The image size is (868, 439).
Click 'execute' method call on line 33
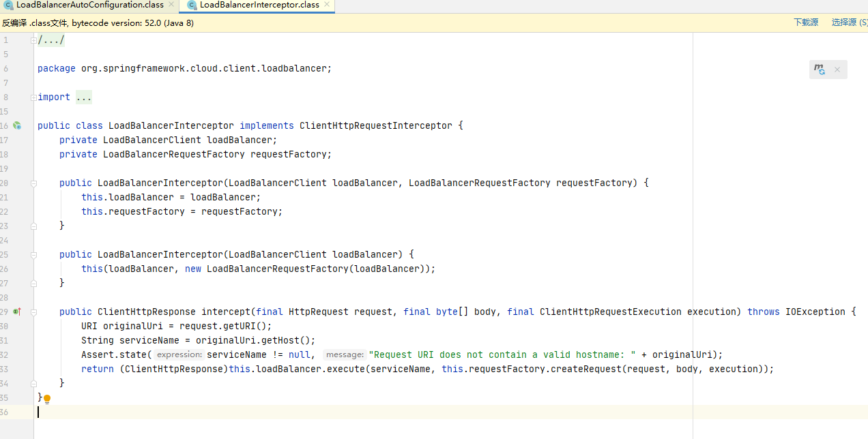pos(346,369)
